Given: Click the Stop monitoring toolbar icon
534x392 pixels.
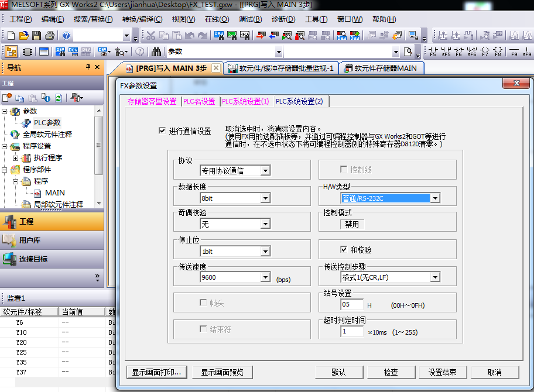Looking at the screenshot, I should [x=300, y=35].
